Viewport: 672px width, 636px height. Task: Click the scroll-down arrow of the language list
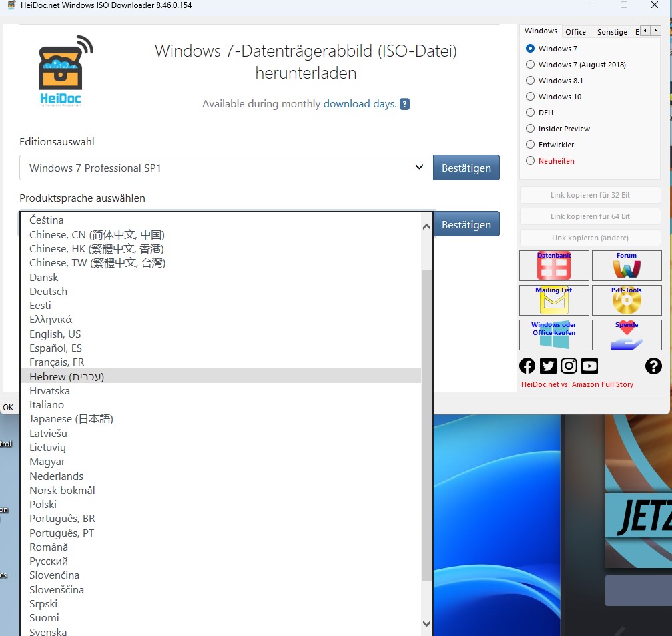click(x=426, y=623)
